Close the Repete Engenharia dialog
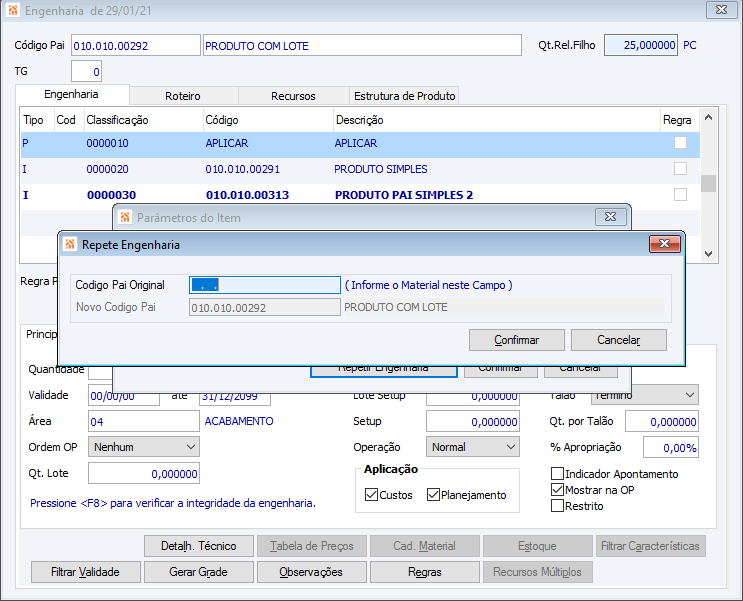Viewport: 743px width, 601px height. pos(664,244)
